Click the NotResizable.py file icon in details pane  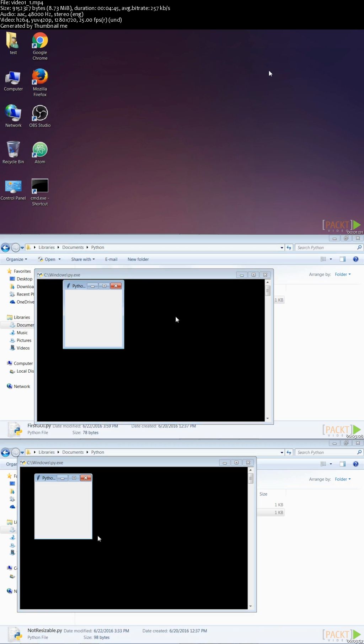point(15,634)
